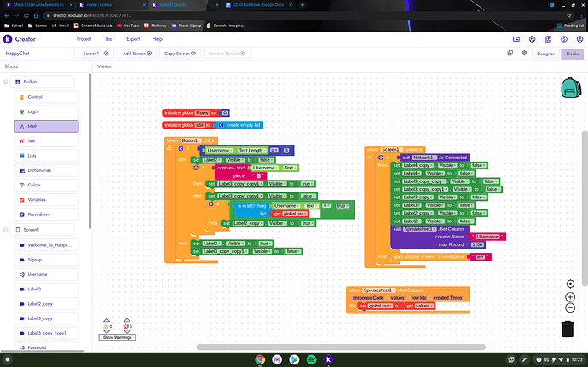Click the red error counter icon
588x367 pixels.
pos(125,326)
